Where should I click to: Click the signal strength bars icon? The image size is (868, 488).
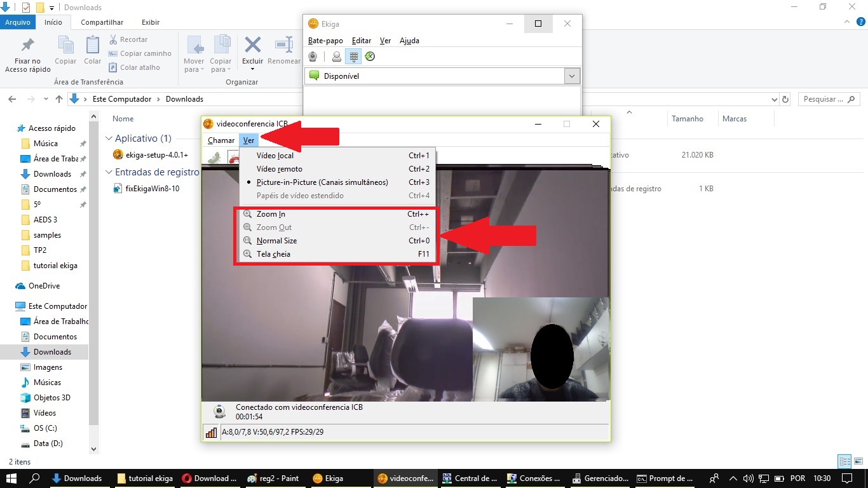211,433
